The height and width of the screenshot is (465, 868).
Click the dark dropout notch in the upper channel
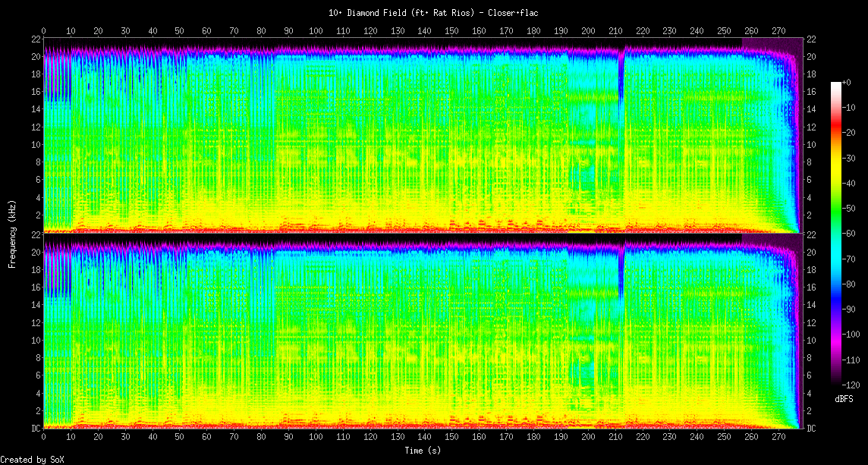[621, 76]
